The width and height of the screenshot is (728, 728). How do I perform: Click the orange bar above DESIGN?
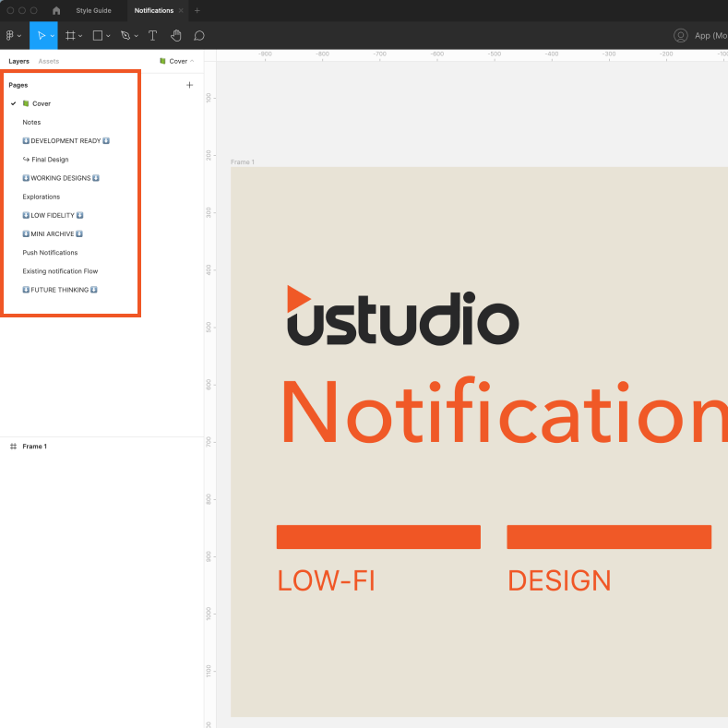609,537
